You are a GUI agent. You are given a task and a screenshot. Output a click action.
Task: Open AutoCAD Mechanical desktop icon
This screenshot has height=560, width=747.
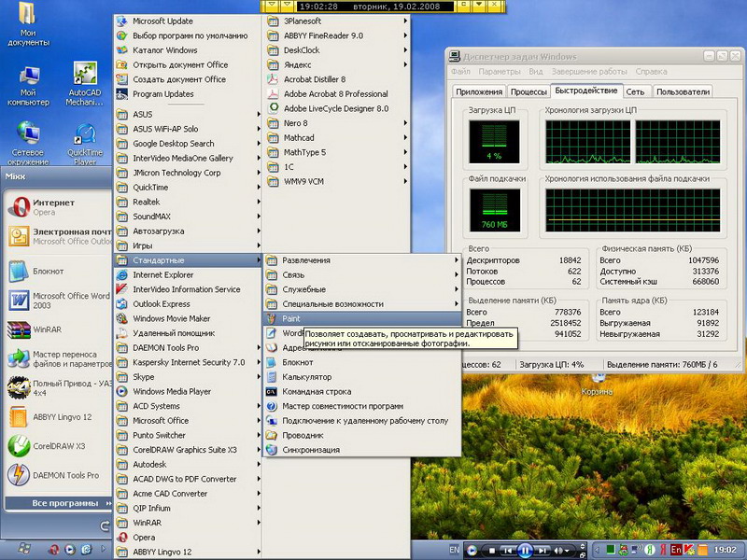point(85,84)
